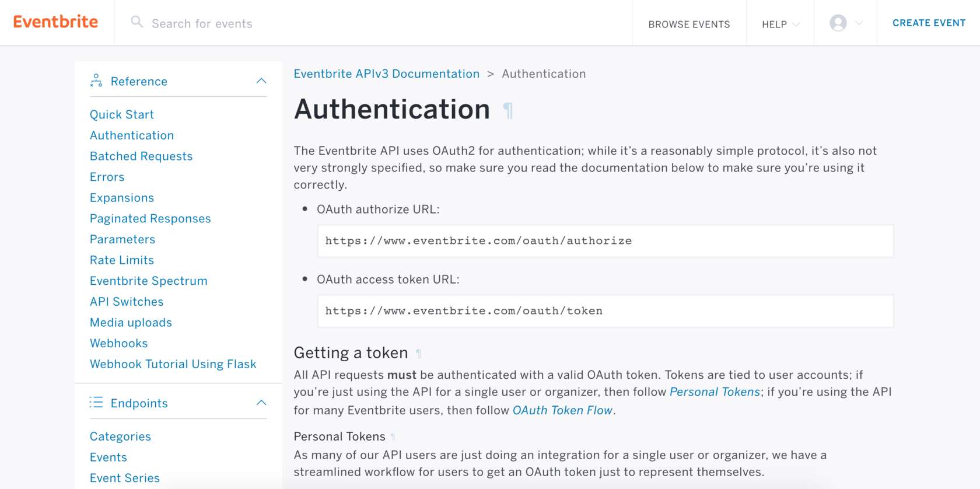Open the Event Series endpoint page
This screenshot has height=489, width=980.
point(125,478)
